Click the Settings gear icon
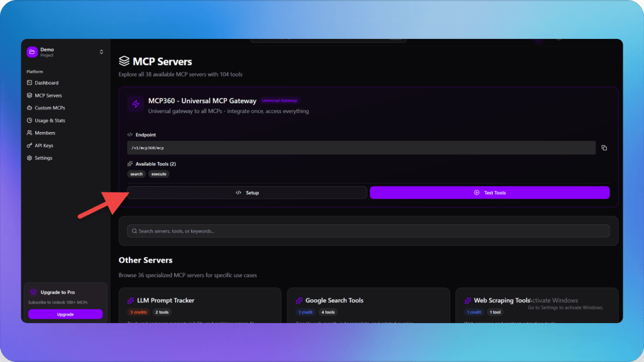The image size is (644, 362). click(x=30, y=158)
